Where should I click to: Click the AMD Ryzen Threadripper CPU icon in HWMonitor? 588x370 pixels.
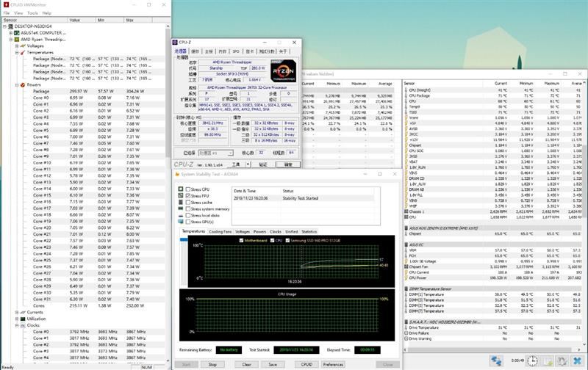click(16, 40)
